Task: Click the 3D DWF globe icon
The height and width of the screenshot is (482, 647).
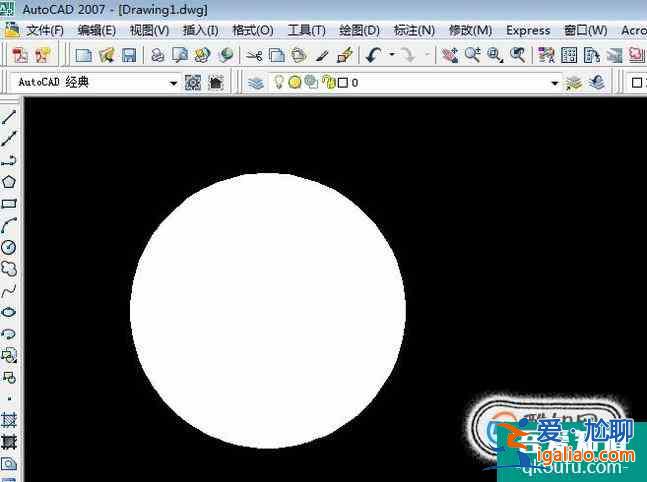Action: click(226, 55)
